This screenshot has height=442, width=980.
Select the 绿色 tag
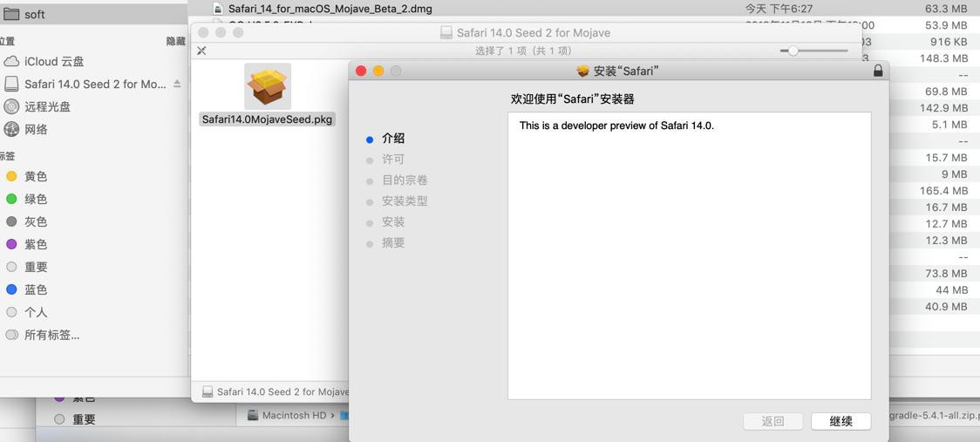click(x=36, y=200)
